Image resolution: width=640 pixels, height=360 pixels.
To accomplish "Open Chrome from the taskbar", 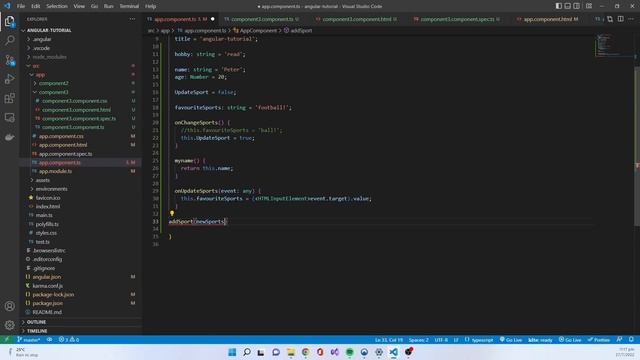I will (x=305, y=352).
